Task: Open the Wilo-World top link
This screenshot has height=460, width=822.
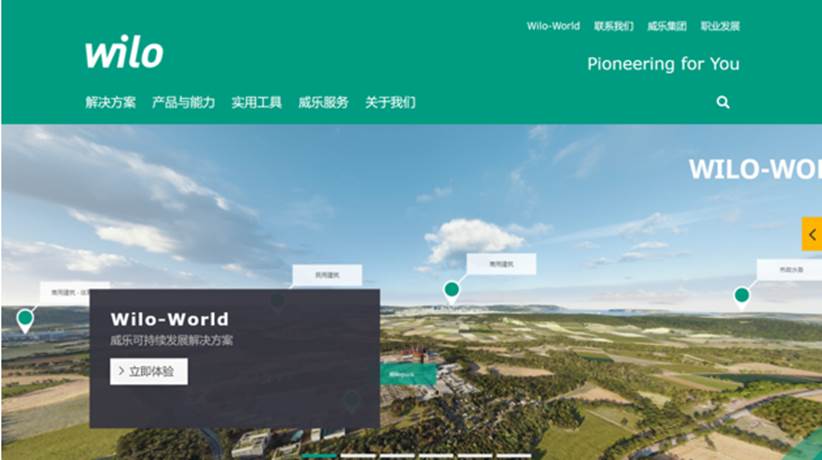Action: pos(553,26)
